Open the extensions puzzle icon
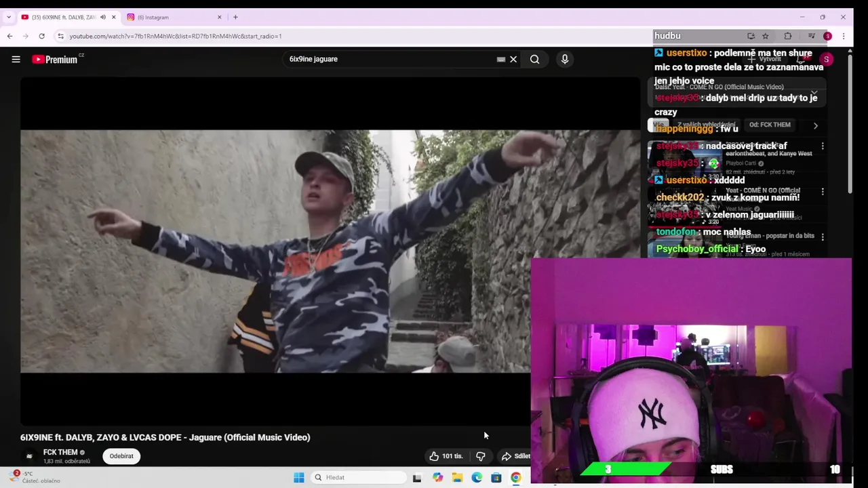The width and height of the screenshot is (868, 488). [x=787, y=36]
